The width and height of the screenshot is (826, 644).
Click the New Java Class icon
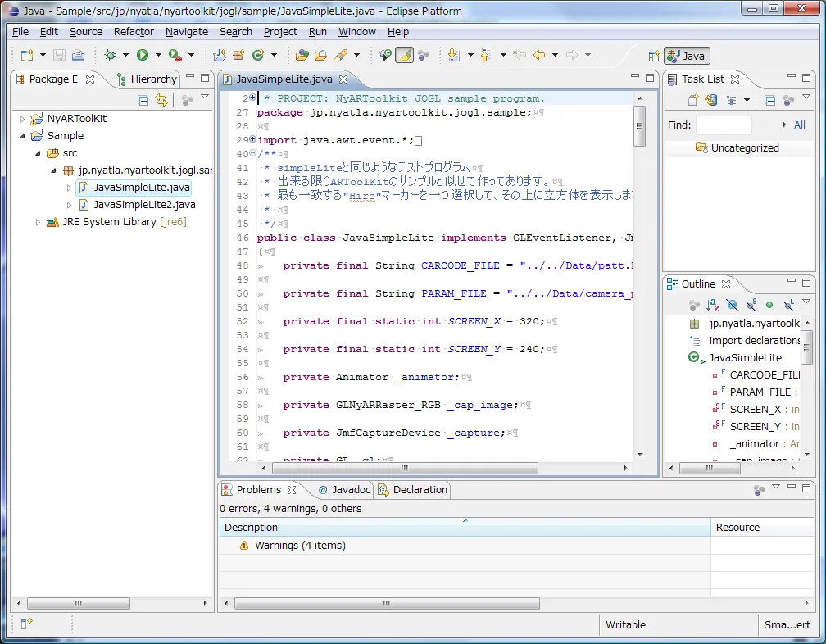(258, 55)
